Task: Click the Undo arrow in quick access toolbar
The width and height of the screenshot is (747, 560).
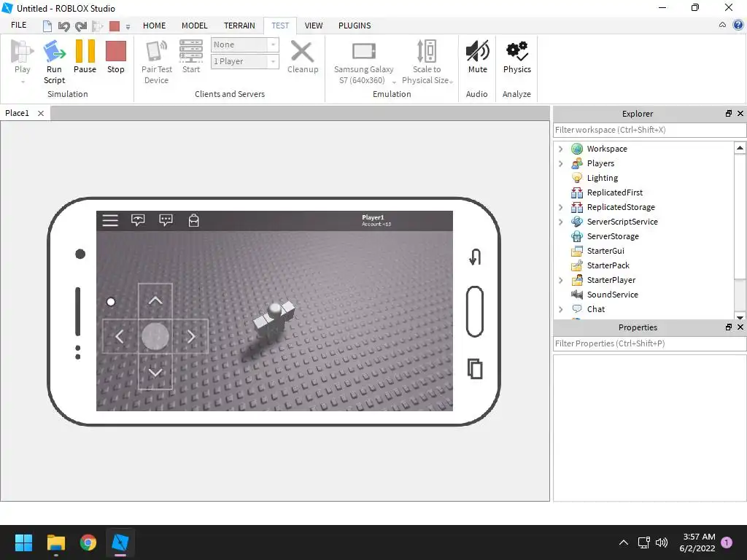Action: (64, 26)
